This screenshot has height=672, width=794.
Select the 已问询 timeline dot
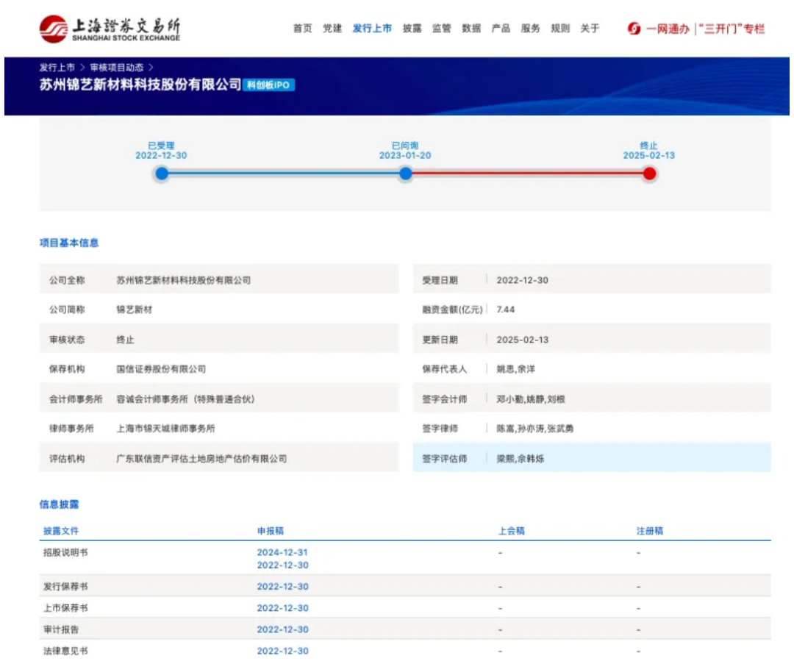click(406, 174)
